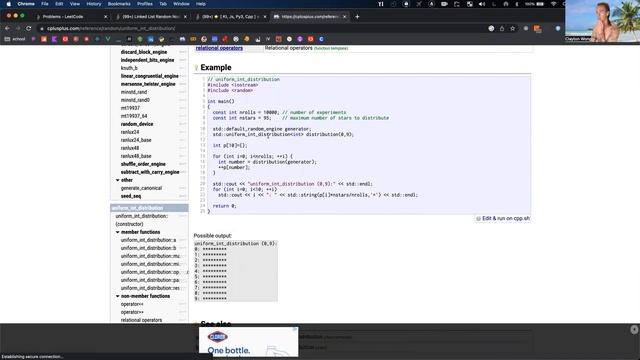Image resolution: width=640 pixels, height=360 pixels.
Task: Open the ranlux48 sidebar link
Action: [130, 148]
